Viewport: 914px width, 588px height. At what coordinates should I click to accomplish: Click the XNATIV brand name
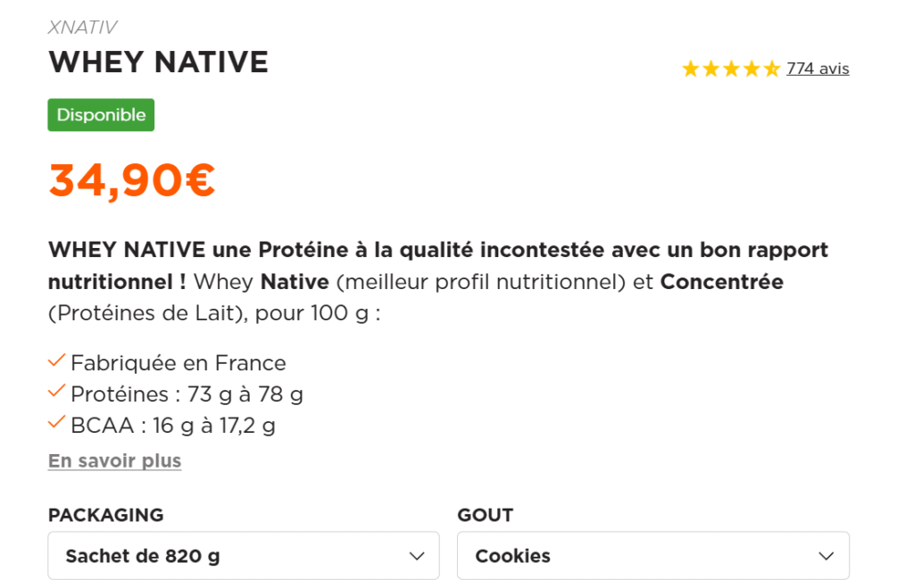click(82, 27)
